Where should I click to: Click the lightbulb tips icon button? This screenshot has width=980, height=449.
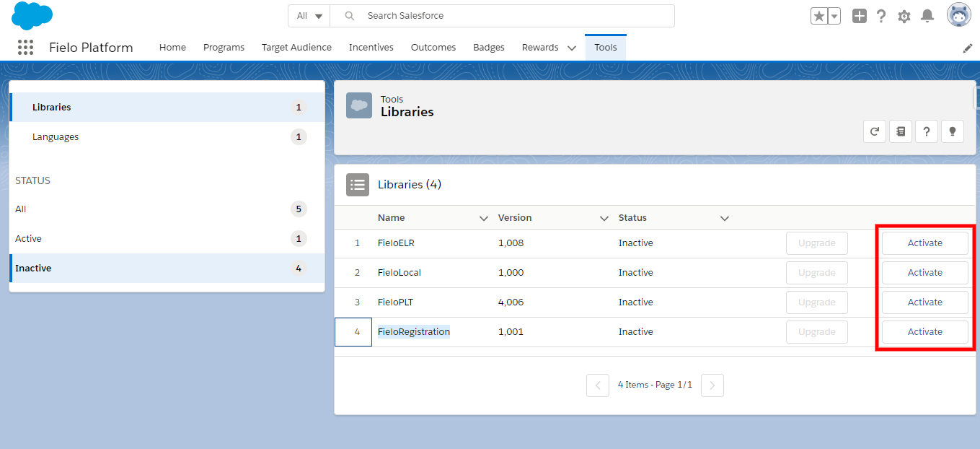tap(953, 131)
